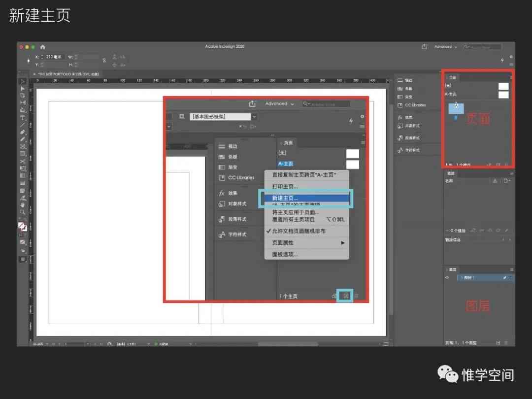Open 字符样式 panel in the enlarged inset

[x=233, y=234]
